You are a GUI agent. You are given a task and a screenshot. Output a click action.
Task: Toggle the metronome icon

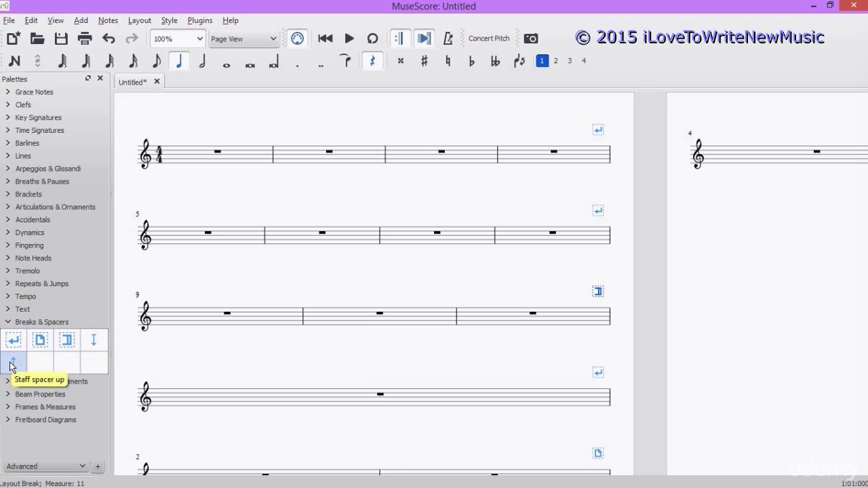coord(448,39)
